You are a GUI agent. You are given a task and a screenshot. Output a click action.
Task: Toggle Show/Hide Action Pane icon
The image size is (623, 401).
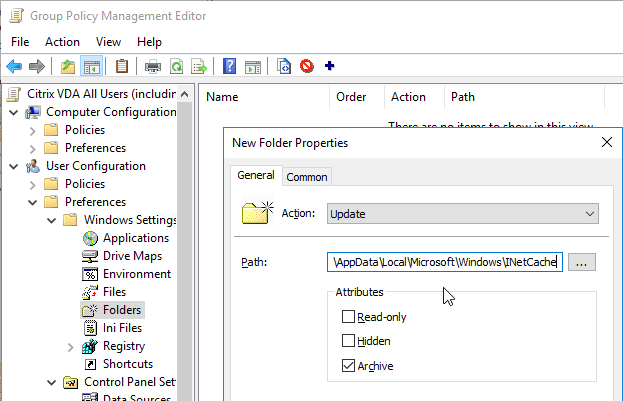click(253, 66)
